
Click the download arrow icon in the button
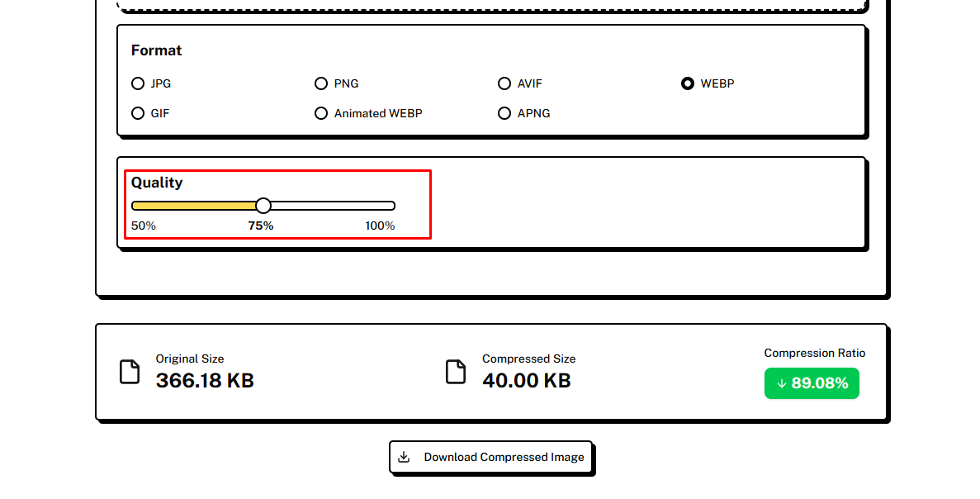tap(404, 457)
